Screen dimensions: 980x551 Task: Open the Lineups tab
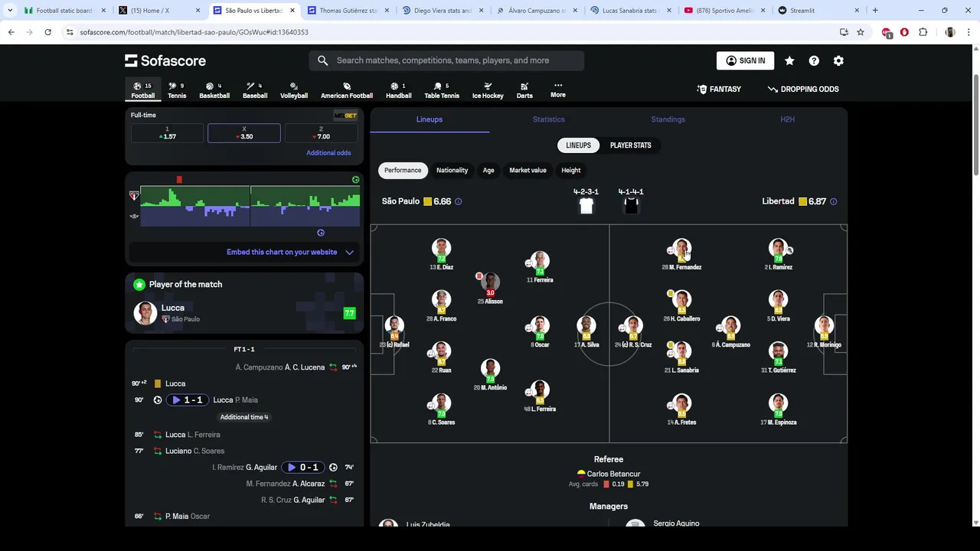point(430,119)
